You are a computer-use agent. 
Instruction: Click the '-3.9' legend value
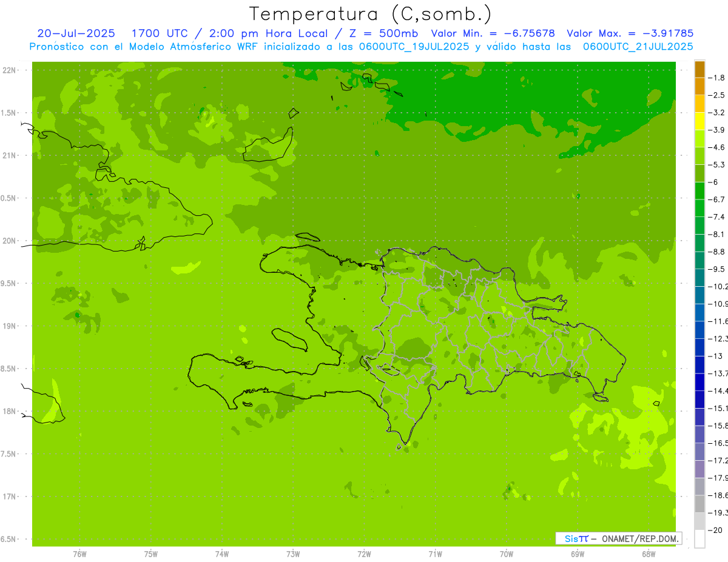coord(718,130)
